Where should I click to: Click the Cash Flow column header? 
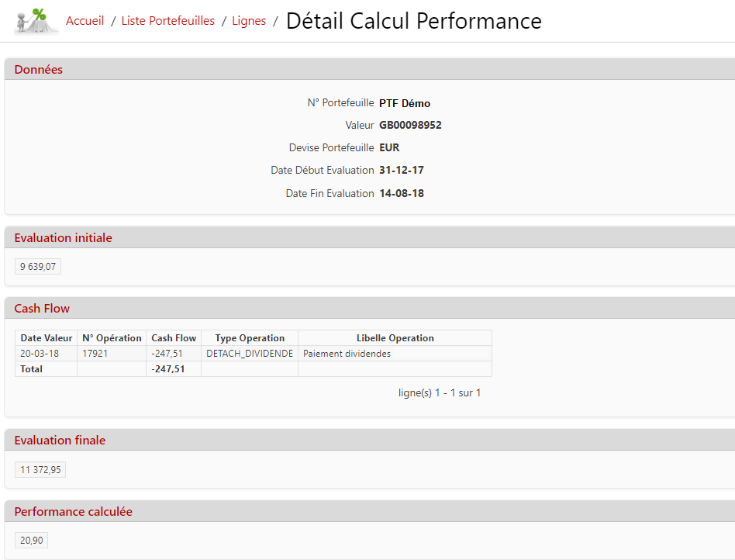pyautogui.click(x=174, y=338)
